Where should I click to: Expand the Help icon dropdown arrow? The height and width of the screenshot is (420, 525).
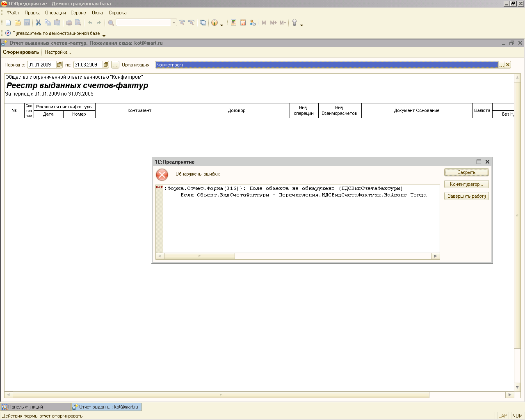coord(222,25)
